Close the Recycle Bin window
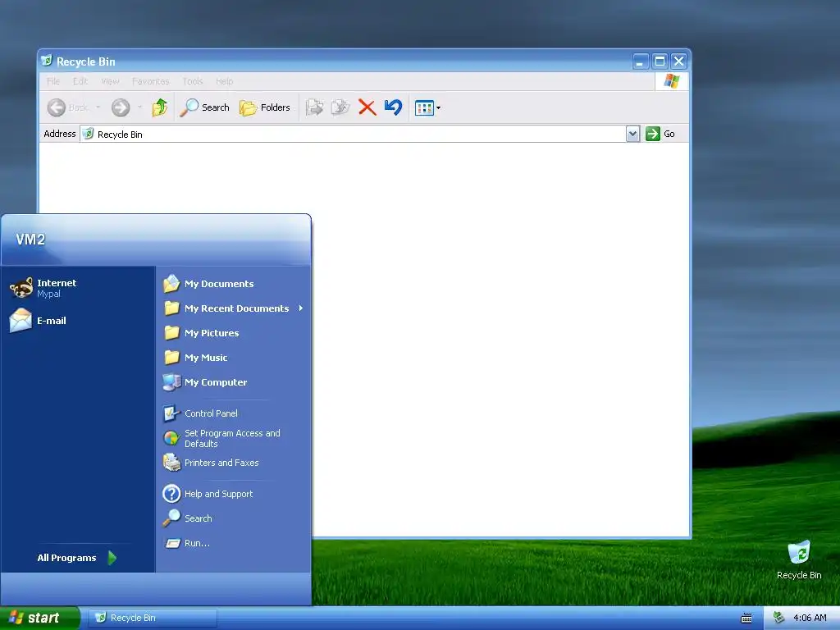The width and height of the screenshot is (840, 630). point(678,62)
